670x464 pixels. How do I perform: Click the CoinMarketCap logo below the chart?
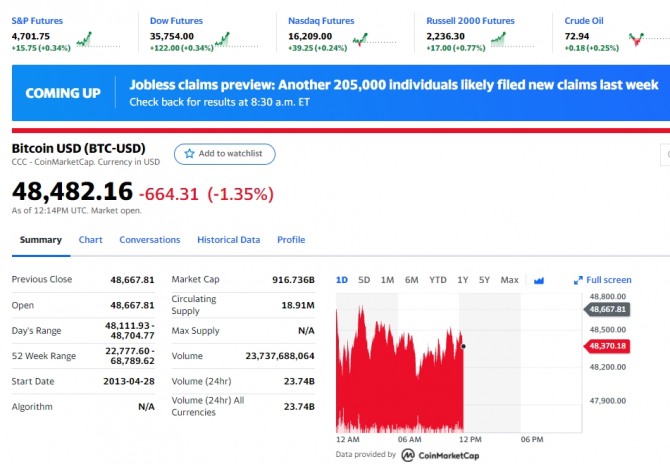tap(408, 455)
